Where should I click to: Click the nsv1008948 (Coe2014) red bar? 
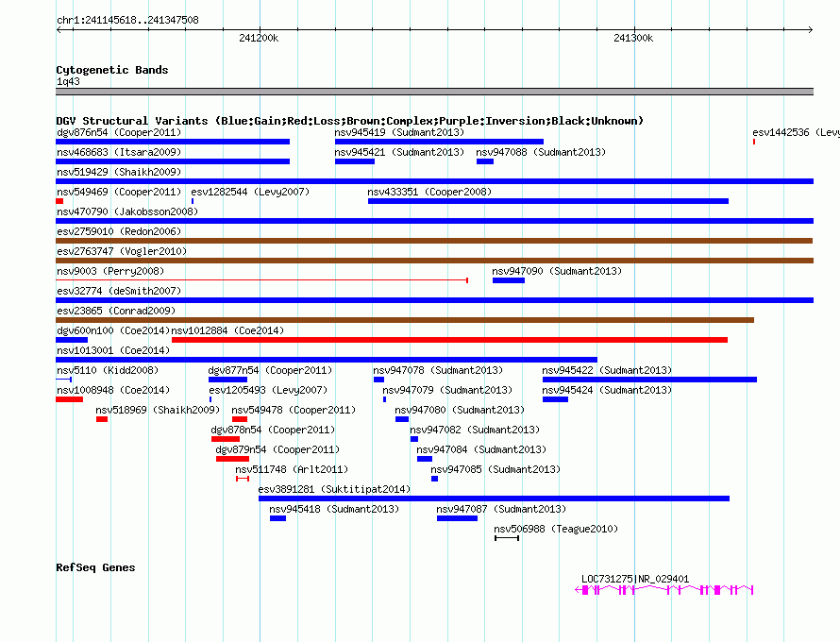pyautogui.click(x=69, y=399)
